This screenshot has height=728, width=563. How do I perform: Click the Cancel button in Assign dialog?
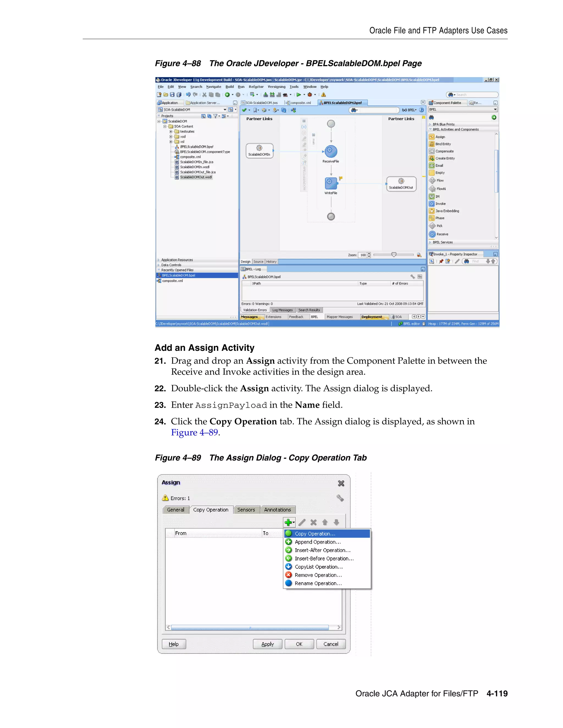[331, 644]
